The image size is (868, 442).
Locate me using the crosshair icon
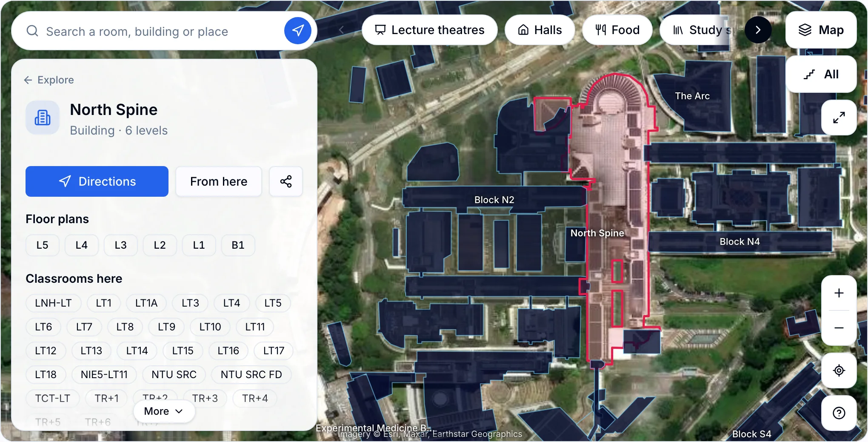tap(839, 370)
